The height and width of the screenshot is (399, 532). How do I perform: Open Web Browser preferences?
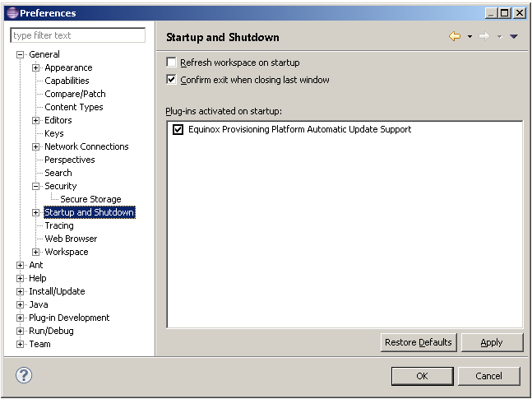coord(71,239)
